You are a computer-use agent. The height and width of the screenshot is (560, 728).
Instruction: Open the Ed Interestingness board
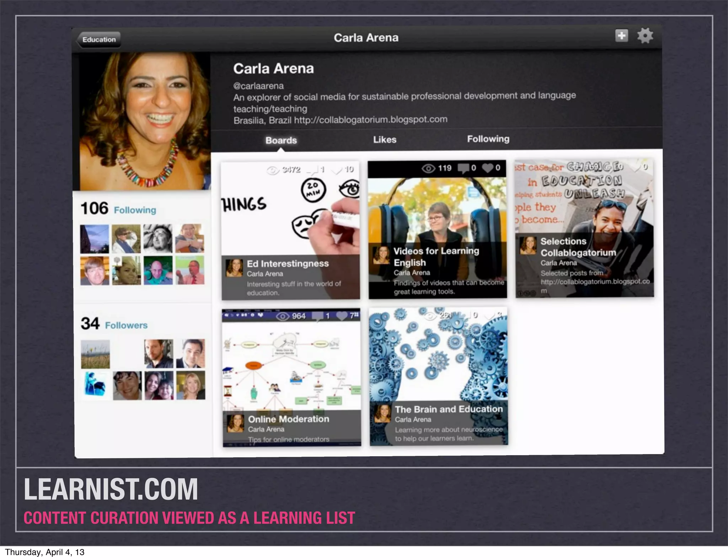pyautogui.click(x=290, y=230)
